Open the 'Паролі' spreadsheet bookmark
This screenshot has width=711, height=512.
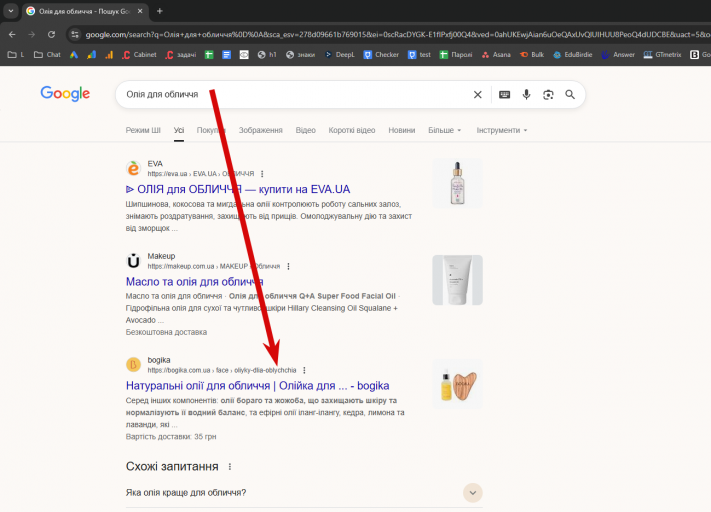click(456, 54)
